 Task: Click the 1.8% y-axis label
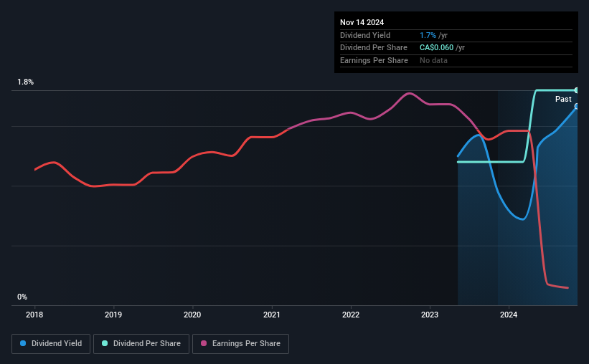click(x=26, y=82)
